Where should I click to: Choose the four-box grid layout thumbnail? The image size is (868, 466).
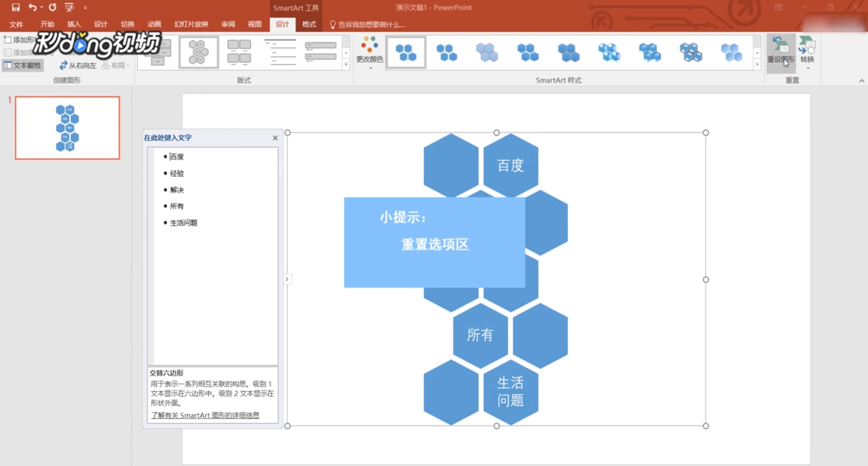(x=239, y=52)
